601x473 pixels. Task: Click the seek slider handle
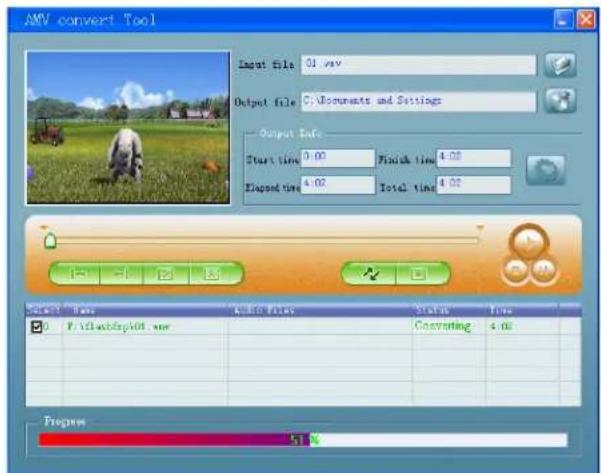pyautogui.click(x=50, y=241)
